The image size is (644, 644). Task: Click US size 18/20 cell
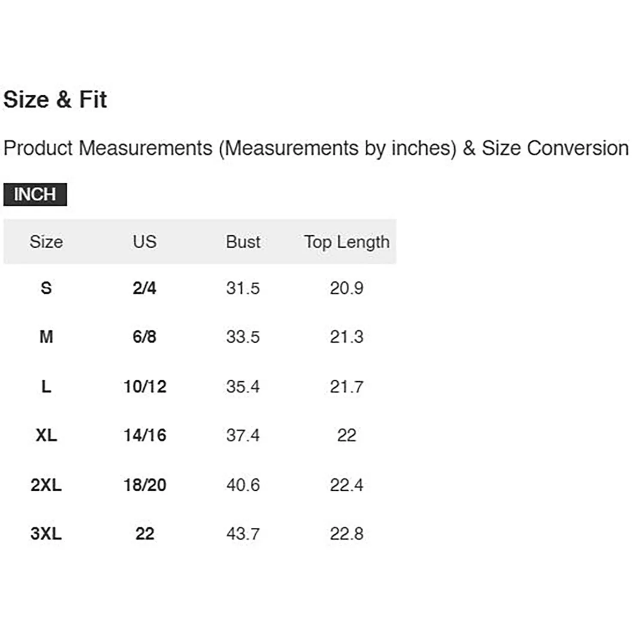pos(145,485)
